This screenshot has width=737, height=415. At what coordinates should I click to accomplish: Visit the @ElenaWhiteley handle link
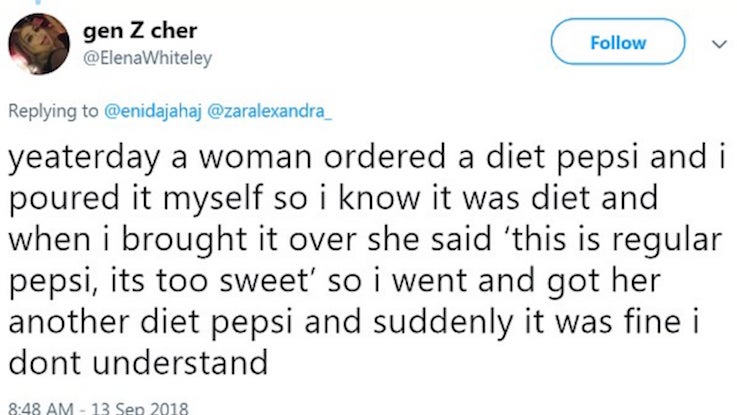coord(148,58)
